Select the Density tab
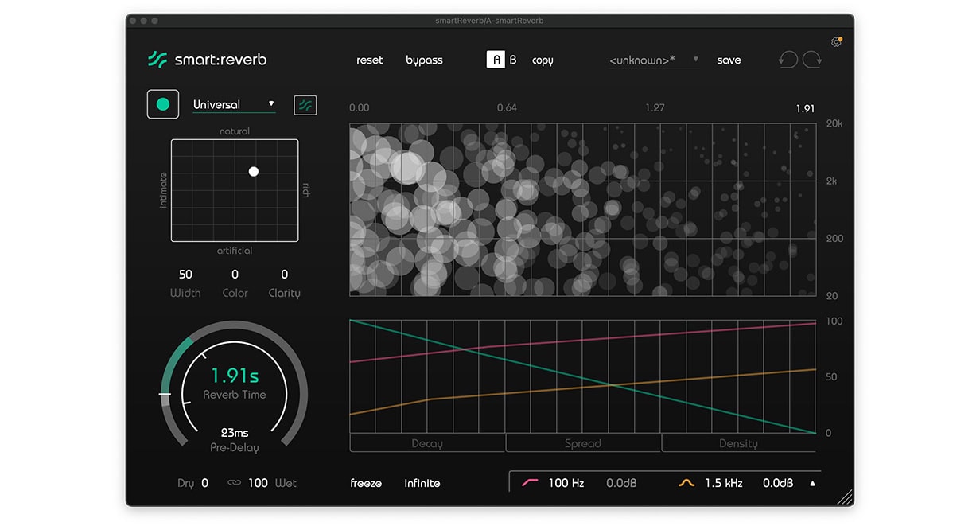 pos(738,443)
